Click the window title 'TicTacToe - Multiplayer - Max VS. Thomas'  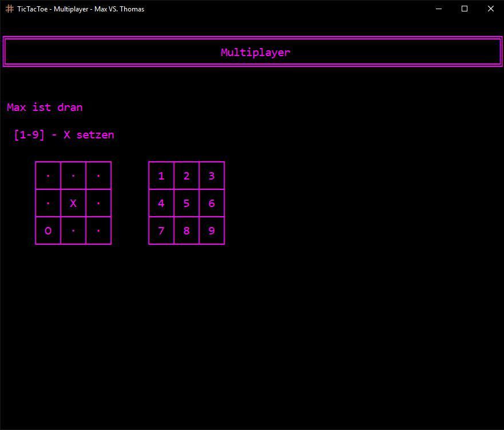[x=81, y=9]
